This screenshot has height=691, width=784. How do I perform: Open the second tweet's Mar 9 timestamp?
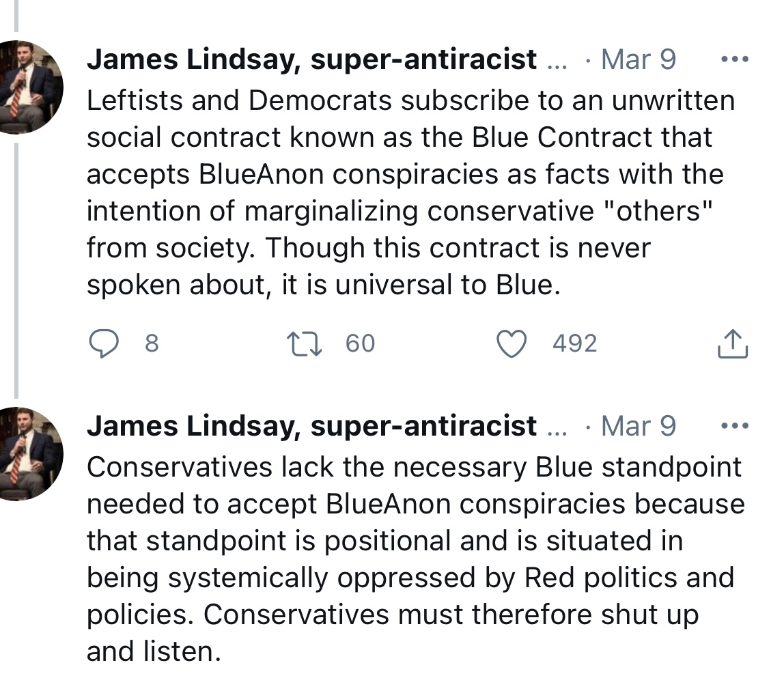[639, 427]
